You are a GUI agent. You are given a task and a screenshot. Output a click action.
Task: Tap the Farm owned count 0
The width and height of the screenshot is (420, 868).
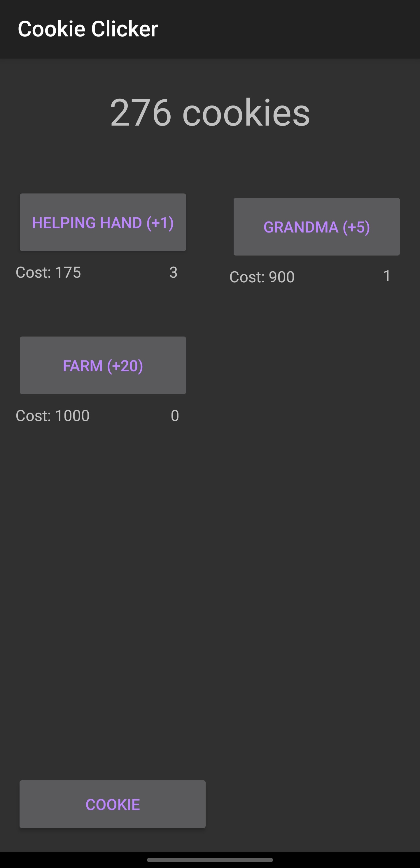tap(175, 415)
